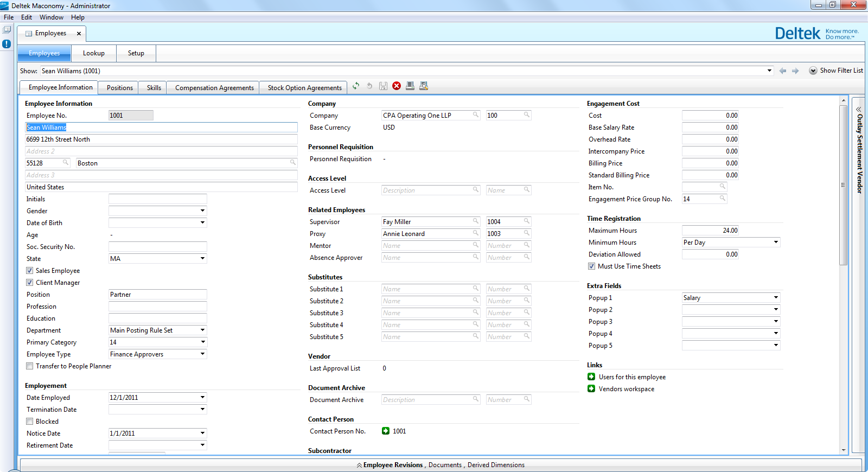Click the Users for this employee link

[x=632, y=377]
